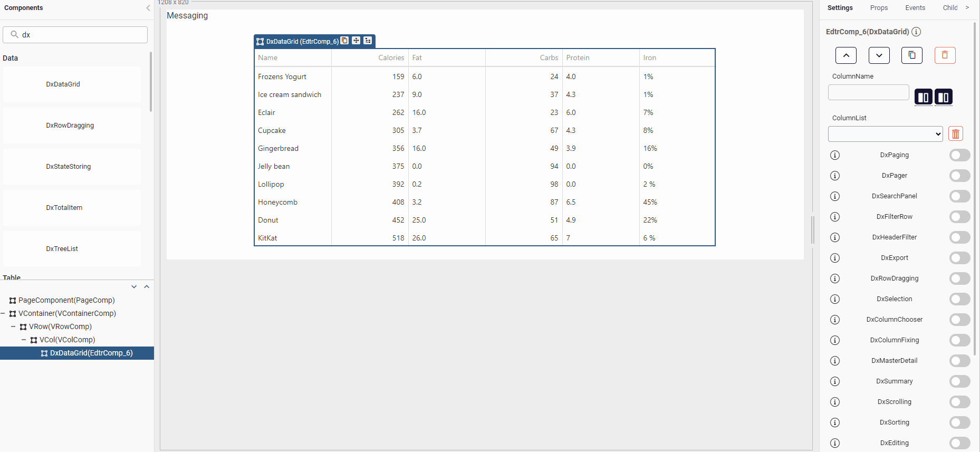Viewport: 980px width, 452px height.
Task: Collapse the VCol(VColComp) tree node
Action: [x=24, y=340]
